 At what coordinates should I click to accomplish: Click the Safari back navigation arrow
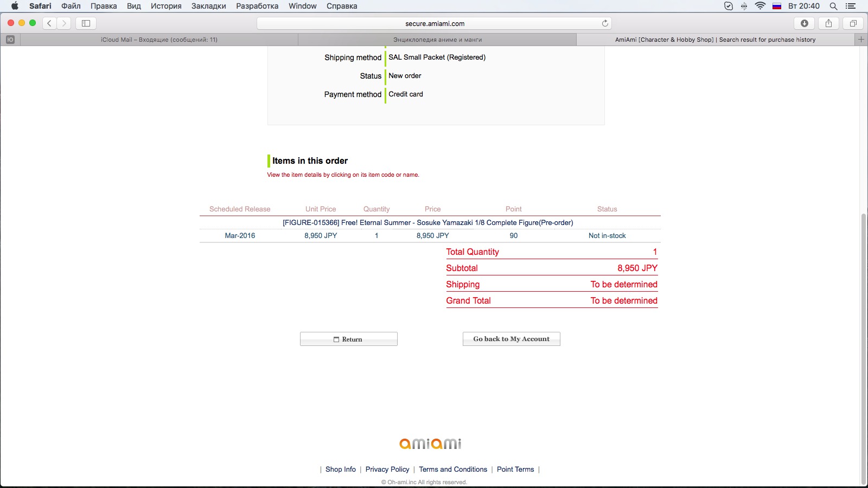click(49, 23)
